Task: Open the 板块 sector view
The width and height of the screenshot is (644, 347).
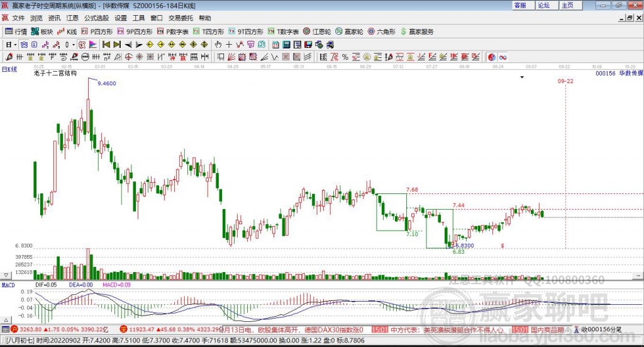Action: point(42,31)
